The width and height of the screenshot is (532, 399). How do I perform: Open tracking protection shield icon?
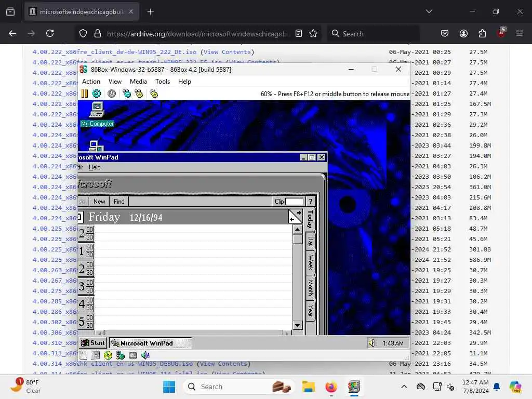click(83, 33)
